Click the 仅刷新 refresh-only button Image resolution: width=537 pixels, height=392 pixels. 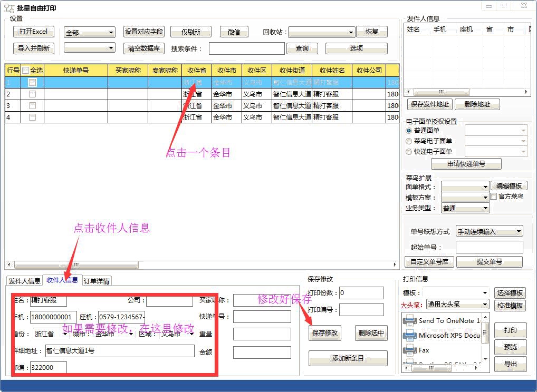(190, 32)
